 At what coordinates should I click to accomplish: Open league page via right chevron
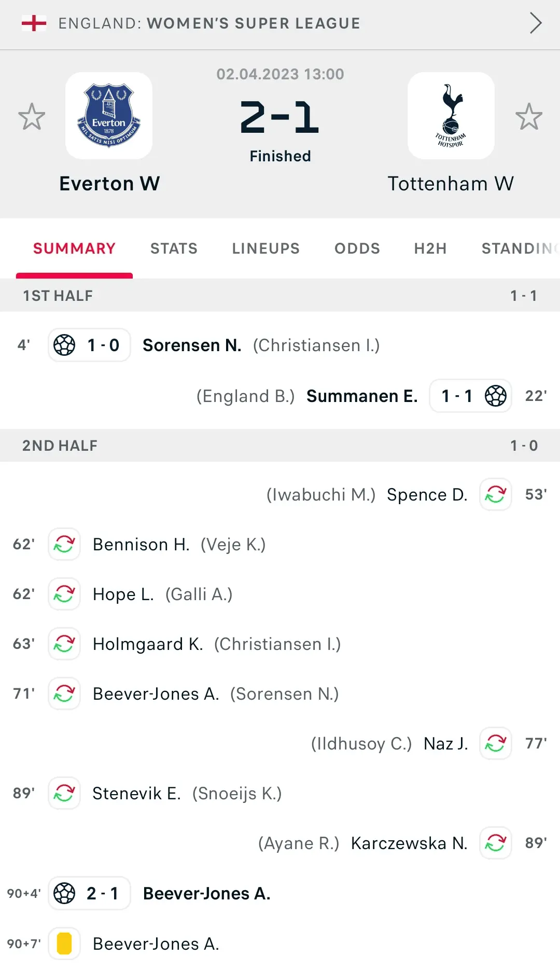point(536,23)
